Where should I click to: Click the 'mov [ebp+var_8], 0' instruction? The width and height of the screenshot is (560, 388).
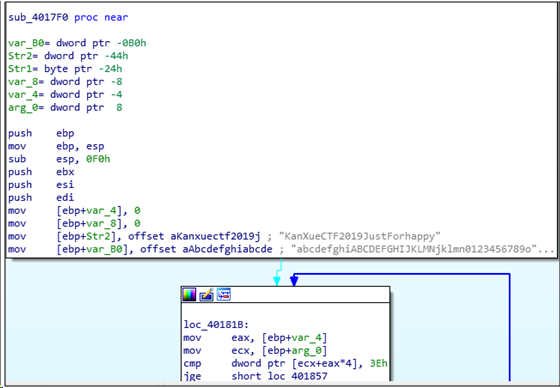coord(74,223)
